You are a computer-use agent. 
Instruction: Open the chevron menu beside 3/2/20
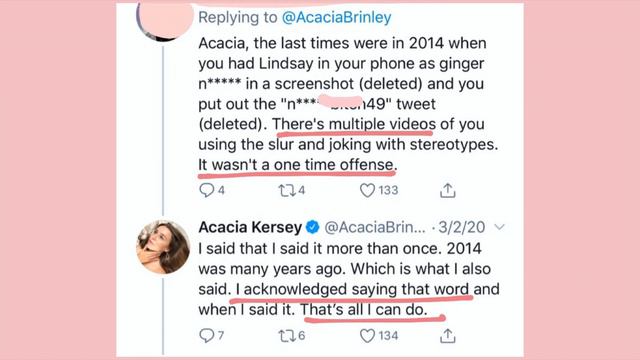point(499,227)
